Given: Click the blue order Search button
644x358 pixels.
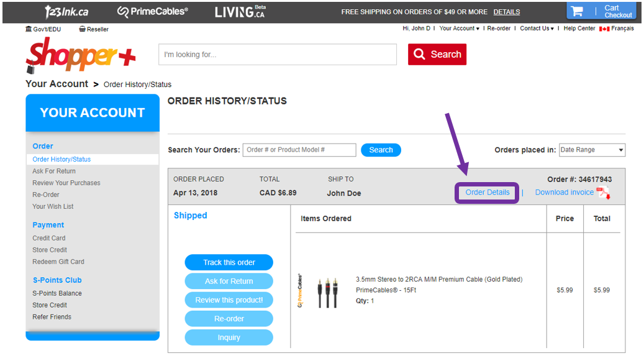Looking at the screenshot, I should (x=381, y=150).
